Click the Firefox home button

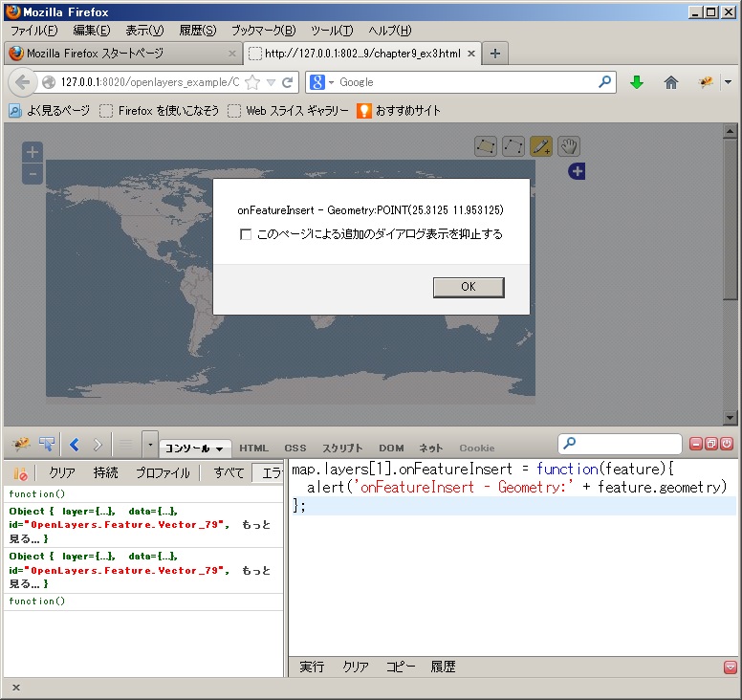click(x=671, y=82)
